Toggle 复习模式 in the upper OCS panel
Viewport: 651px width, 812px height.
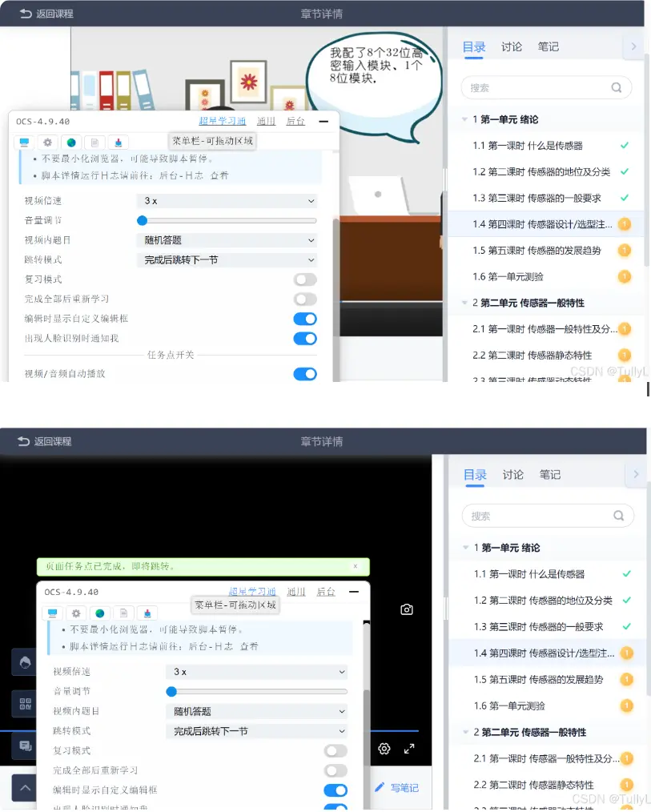click(305, 279)
